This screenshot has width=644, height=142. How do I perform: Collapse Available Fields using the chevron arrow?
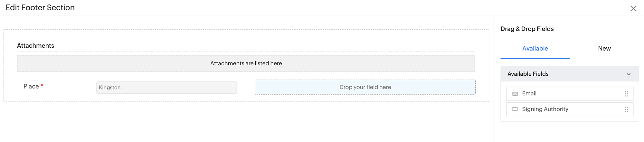[x=629, y=74]
